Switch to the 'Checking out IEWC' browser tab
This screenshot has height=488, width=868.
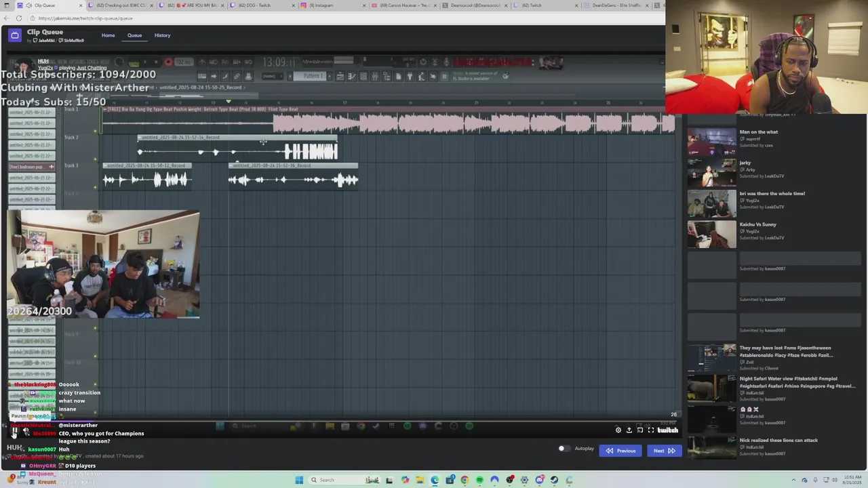coord(120,5)
